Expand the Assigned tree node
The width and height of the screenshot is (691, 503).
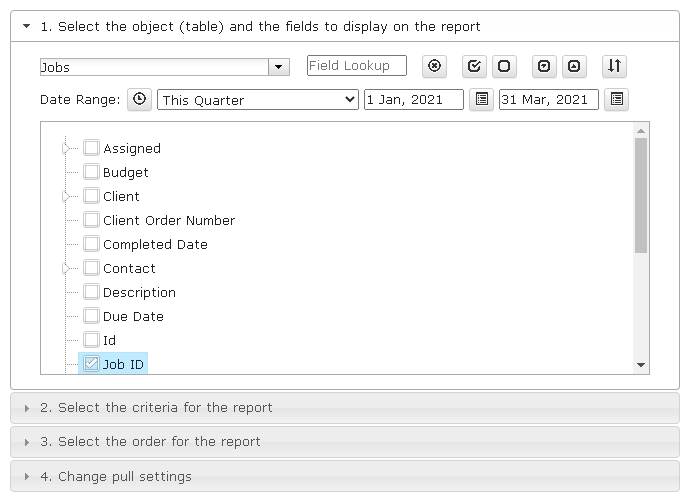click(66, 149)
